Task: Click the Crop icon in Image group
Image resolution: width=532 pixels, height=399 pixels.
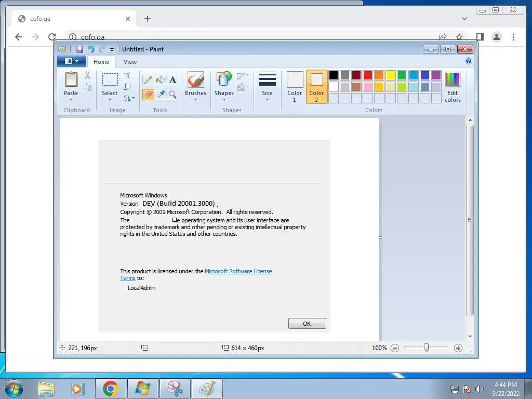Action: (127, 75)
